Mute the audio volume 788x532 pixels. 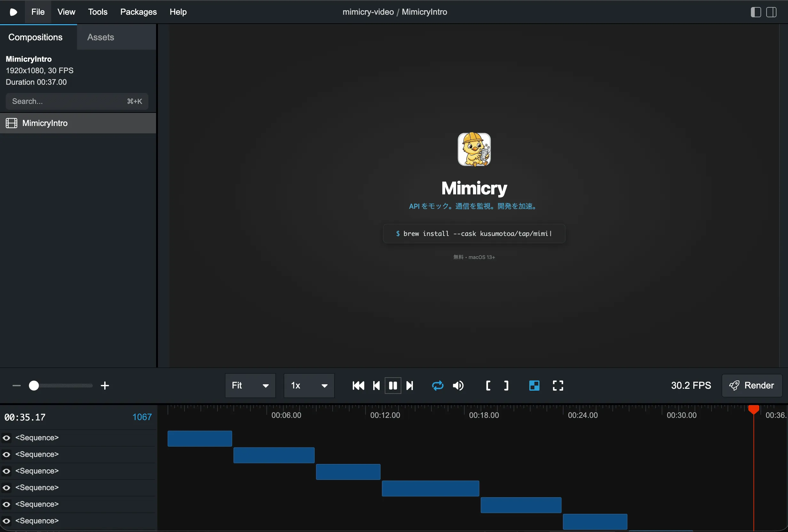pos(458,386)
